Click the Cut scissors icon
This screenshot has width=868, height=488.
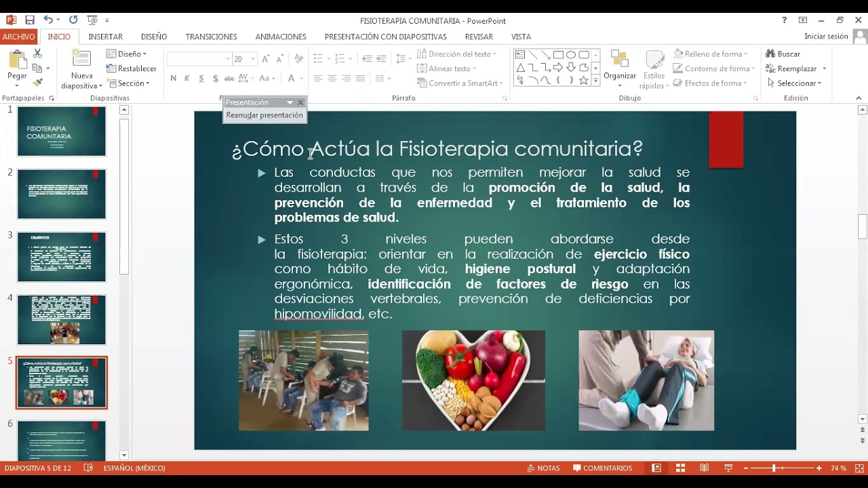click(37, 54)
